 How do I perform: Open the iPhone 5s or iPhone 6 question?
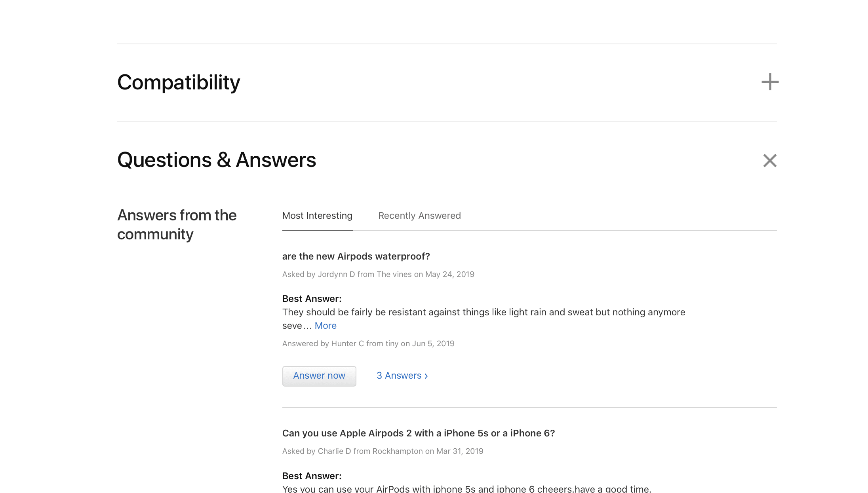pyautogui.click(x=419, y=433)
